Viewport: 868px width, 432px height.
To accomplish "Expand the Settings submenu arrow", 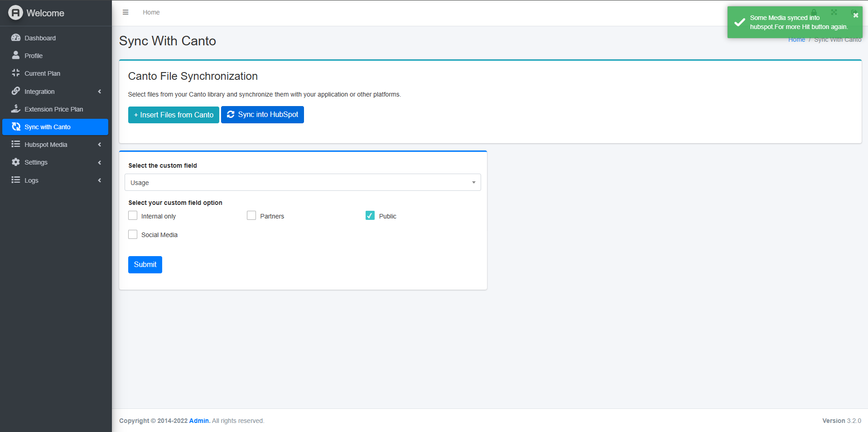I will click(100, 162).
